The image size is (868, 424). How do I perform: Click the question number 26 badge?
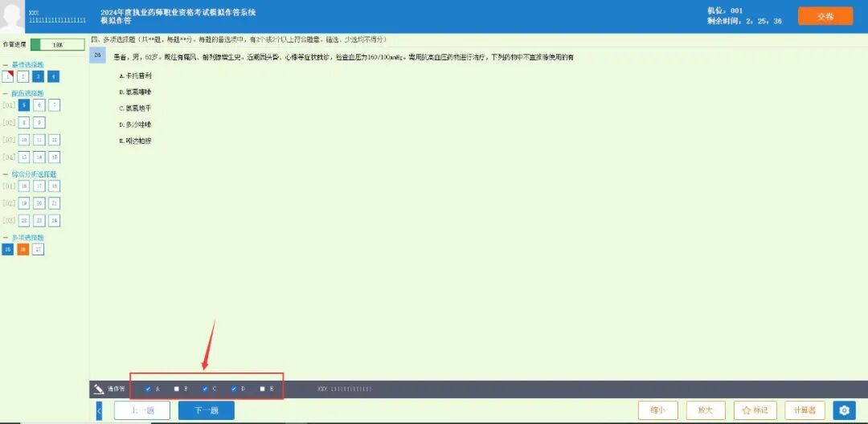(x=97, y=55)
